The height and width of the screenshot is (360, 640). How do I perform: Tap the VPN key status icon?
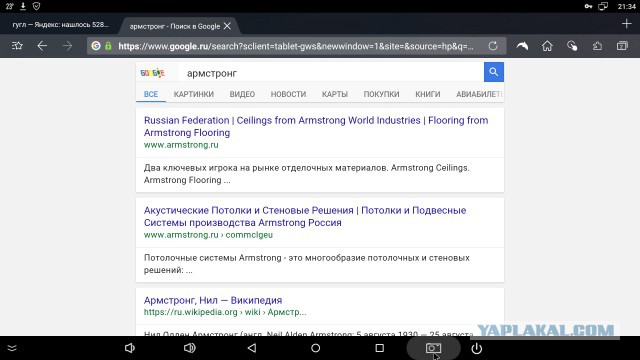[588, 6]
